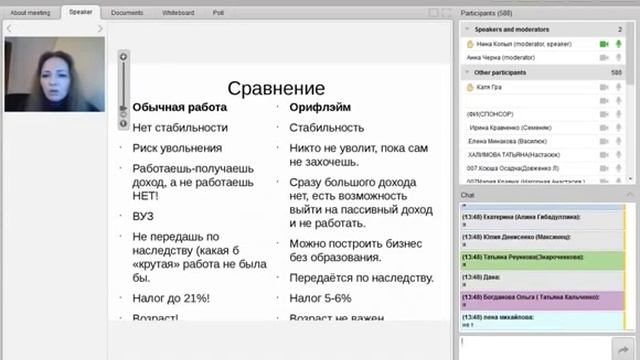Select participant ХАЛИМОВА ТАТЬЯНА

514,155
